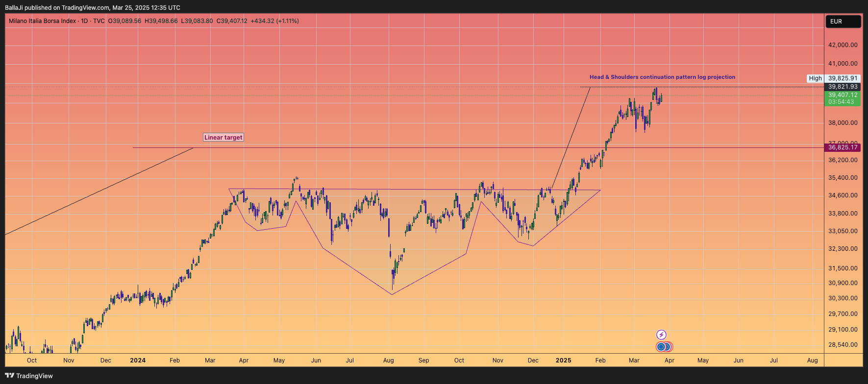This screenshot has height=384, width=868.
Task: Click the 36,200.00 price axis label
Action: pyautogui.click(x=843, y=160)
